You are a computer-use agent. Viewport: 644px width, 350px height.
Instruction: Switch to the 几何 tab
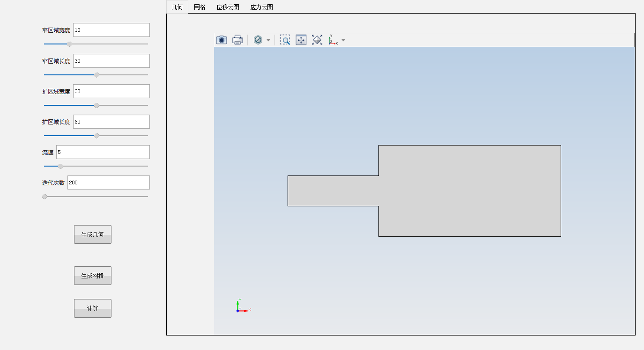[x=178, y=7]
